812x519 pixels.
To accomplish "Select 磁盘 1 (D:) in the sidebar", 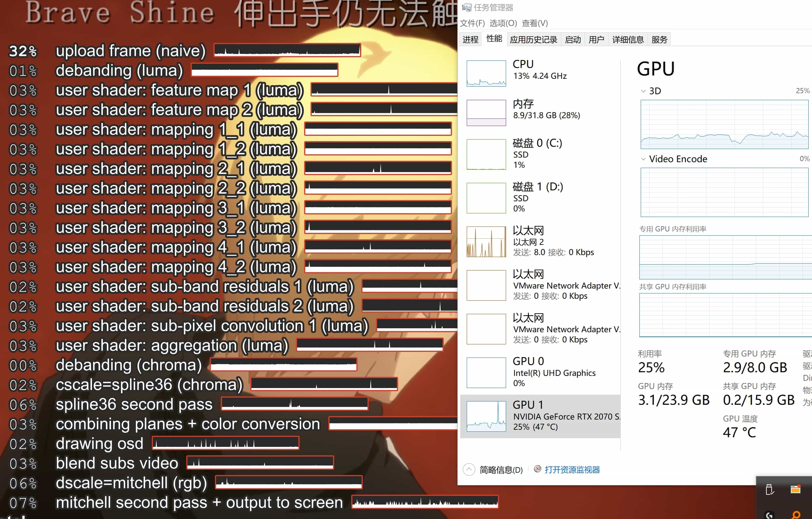I will (540, 198).
